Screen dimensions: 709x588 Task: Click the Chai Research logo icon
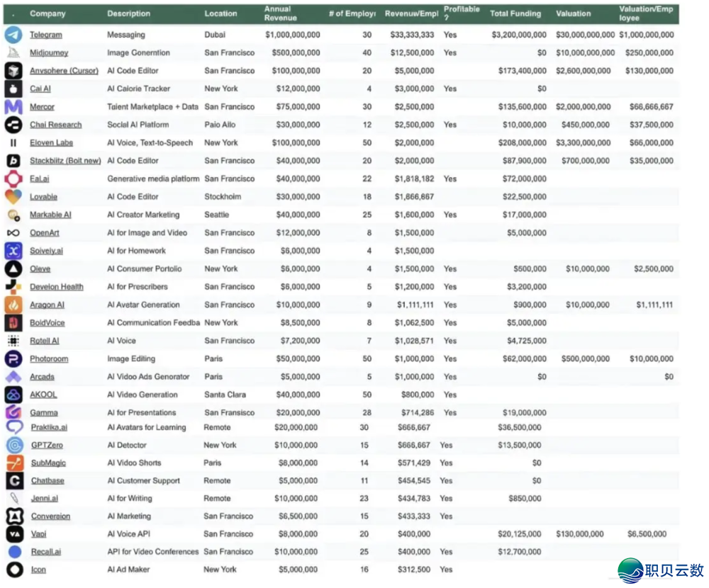pos(13,125)
